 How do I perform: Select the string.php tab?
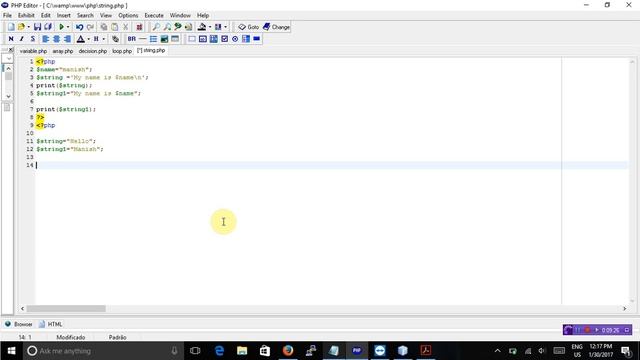click(x=151, y=51)
